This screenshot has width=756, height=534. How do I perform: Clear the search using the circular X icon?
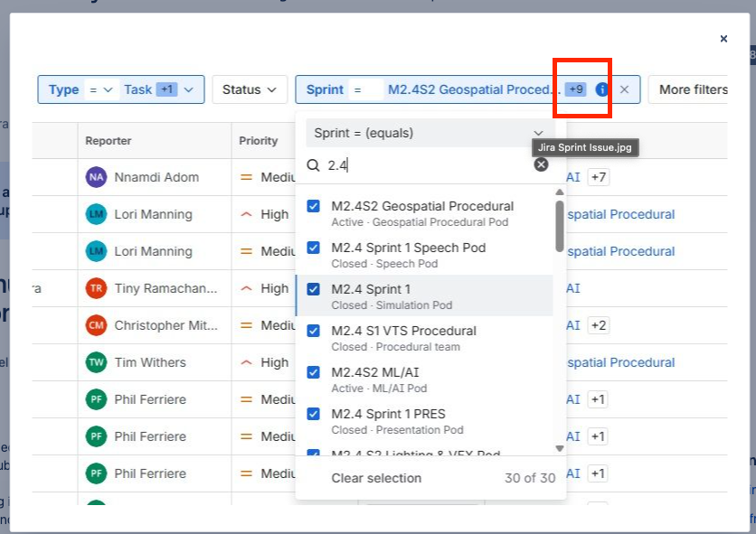(x=541, y=164)
